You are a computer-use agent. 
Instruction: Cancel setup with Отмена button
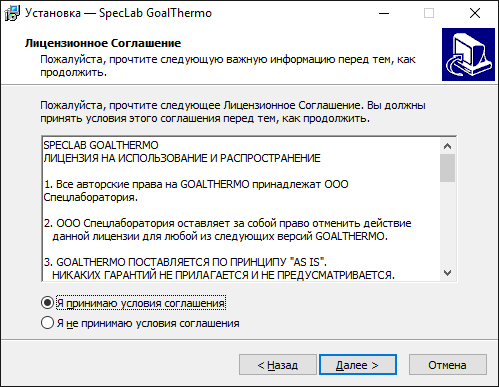pyautogui.click(x=448, y=365)
